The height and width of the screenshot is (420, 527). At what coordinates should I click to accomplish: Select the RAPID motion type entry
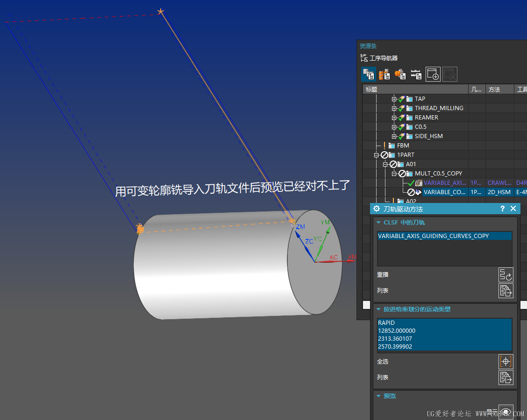386,323
